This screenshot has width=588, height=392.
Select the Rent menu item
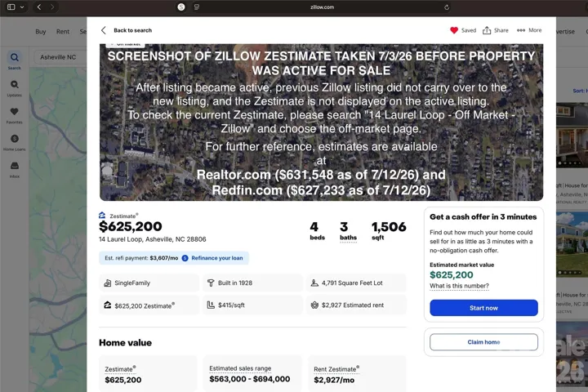[63, 32]
